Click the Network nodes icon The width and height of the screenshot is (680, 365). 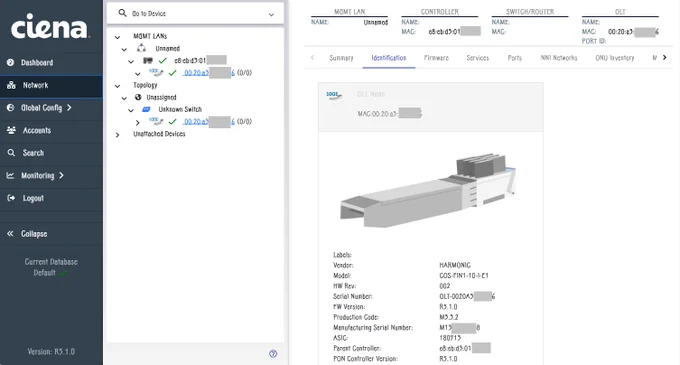click(11, 85)
